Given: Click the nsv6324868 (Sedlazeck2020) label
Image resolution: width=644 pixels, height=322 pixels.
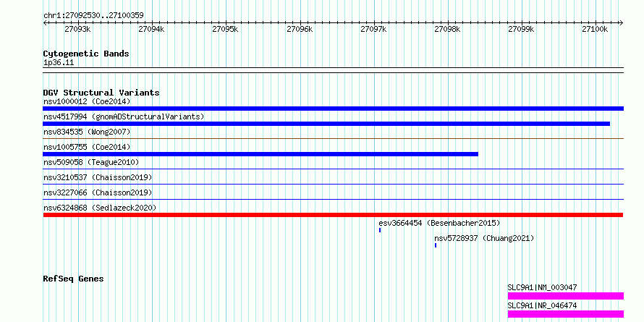Looking at the screenshot, I should coord(100,208).
